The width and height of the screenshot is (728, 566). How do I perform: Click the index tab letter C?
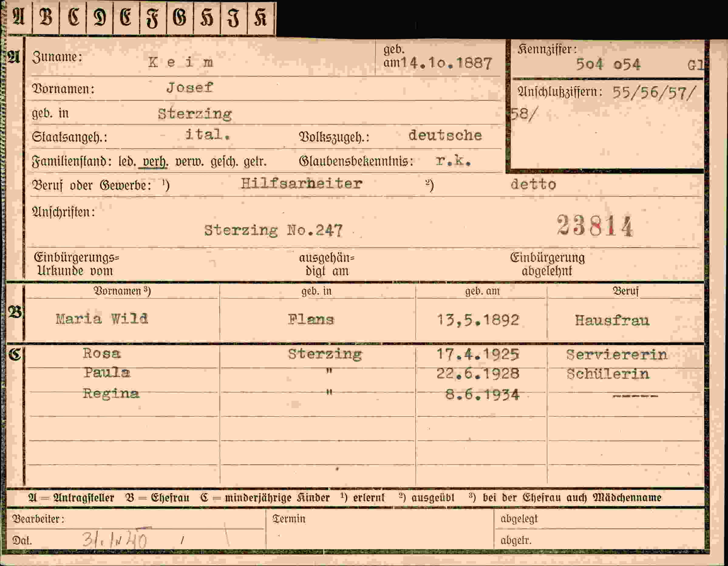click(x=73, y=17)
